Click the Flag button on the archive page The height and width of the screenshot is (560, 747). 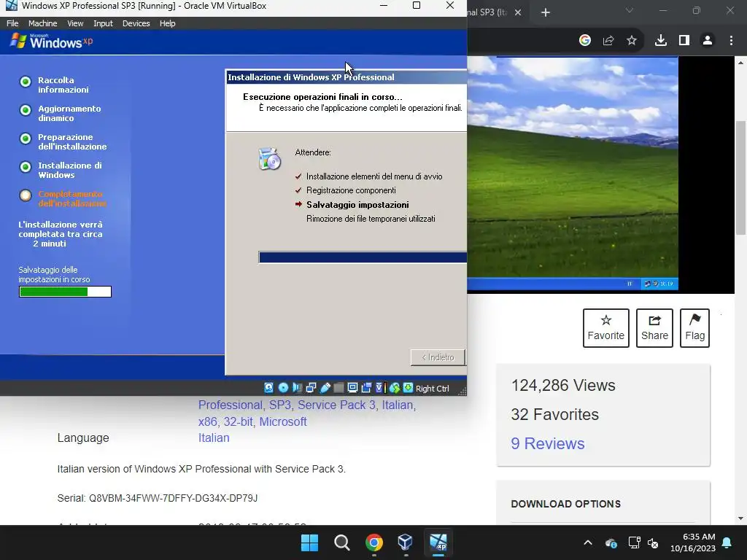(x=694, y=328)
